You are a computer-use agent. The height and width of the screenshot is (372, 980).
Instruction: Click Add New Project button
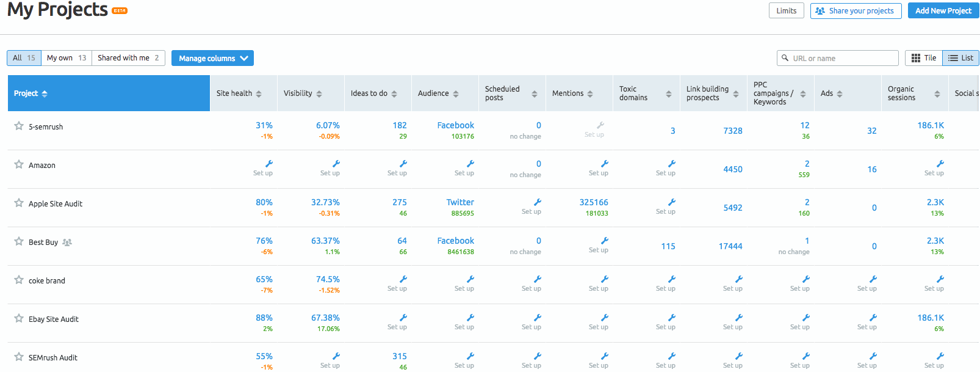point(943,11)
